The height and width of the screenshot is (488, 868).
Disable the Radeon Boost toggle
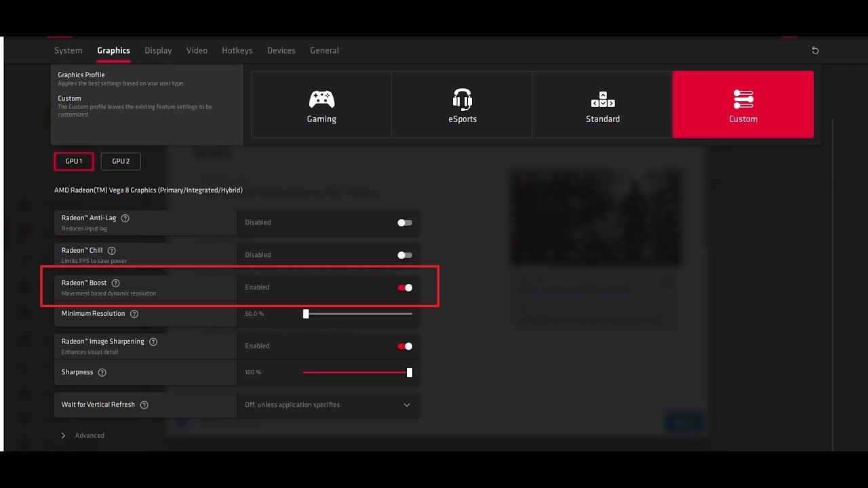click(x=405, y=287)
